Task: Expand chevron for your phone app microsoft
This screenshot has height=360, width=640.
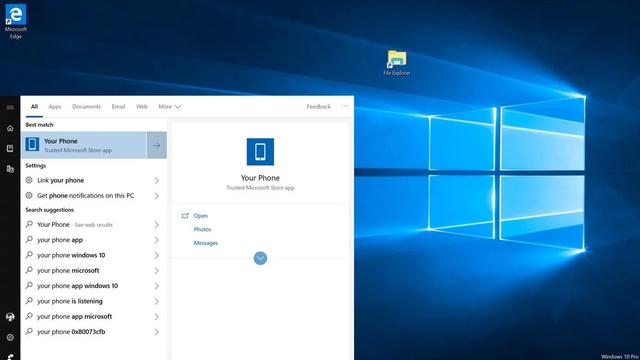Action: pos(156,316)
